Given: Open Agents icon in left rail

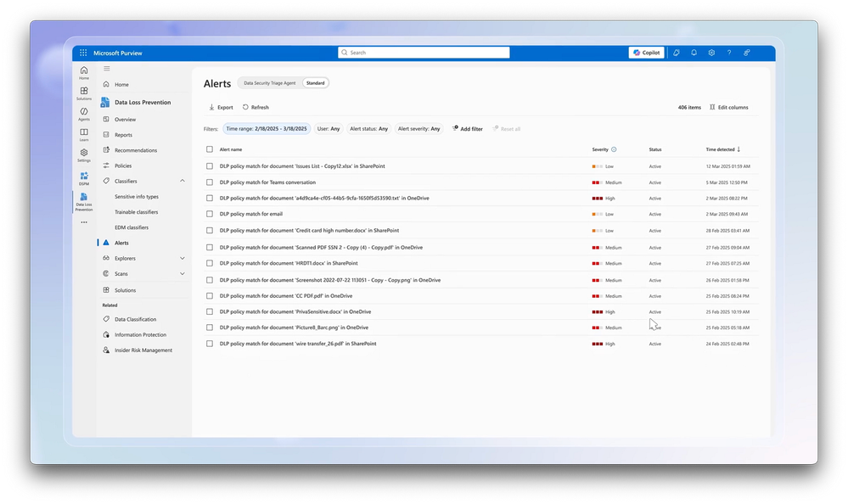Looking at the screenshot, I should (x=84, y=114).
